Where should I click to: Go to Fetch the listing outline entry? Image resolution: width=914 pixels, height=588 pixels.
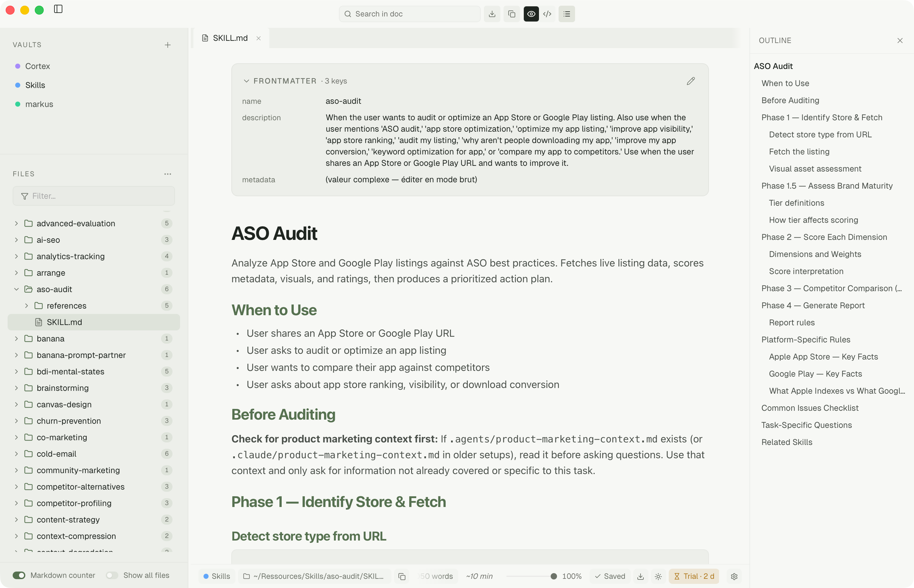799,152
